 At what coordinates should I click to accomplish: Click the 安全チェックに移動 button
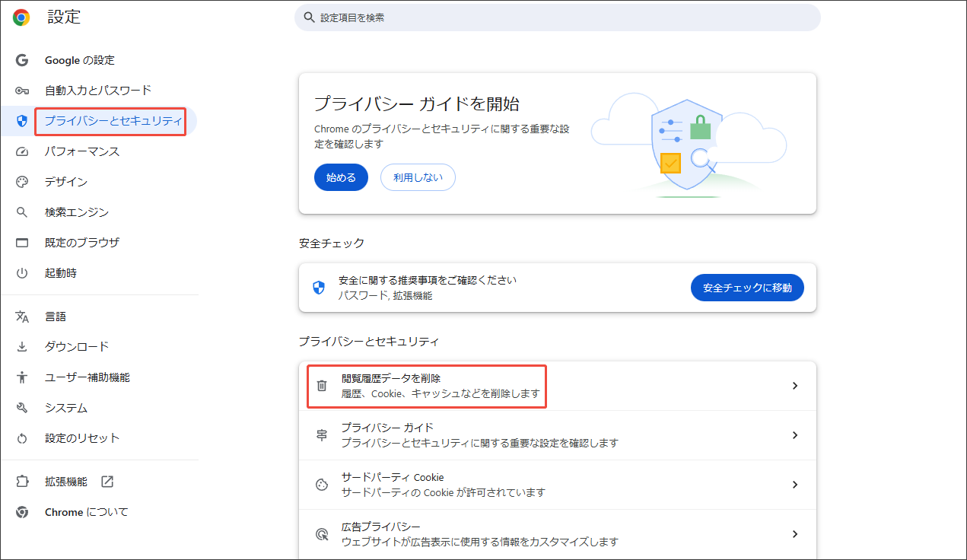[x=747, y=287]
